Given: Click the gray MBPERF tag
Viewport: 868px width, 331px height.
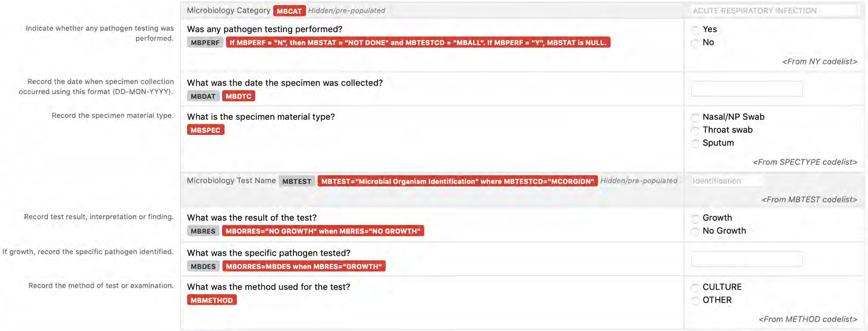Looking at the screenshot, I should pos(205,43).
